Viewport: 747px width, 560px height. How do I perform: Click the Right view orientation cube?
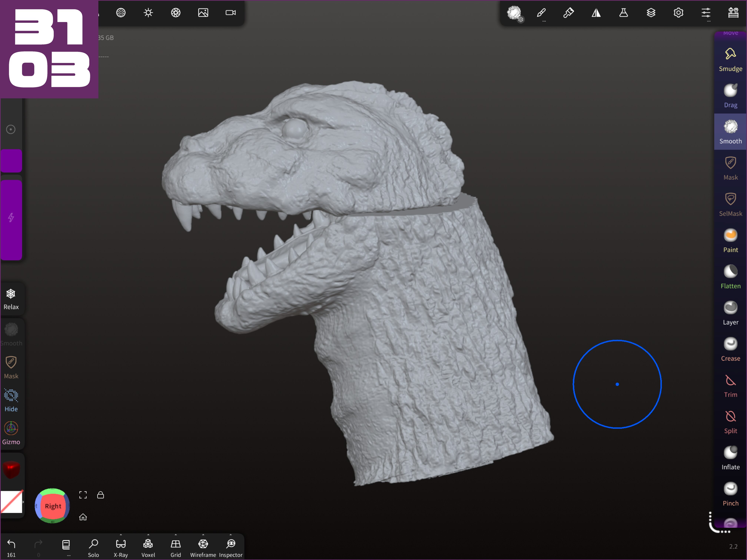(53, 506)
